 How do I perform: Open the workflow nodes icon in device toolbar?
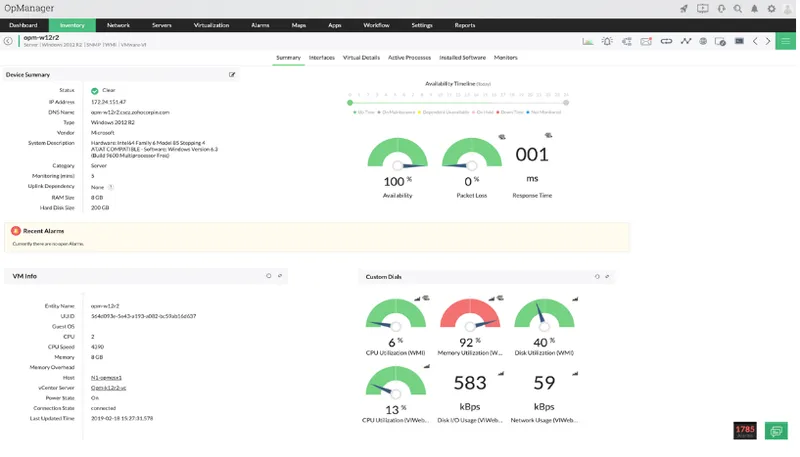(x=627, y=41)
